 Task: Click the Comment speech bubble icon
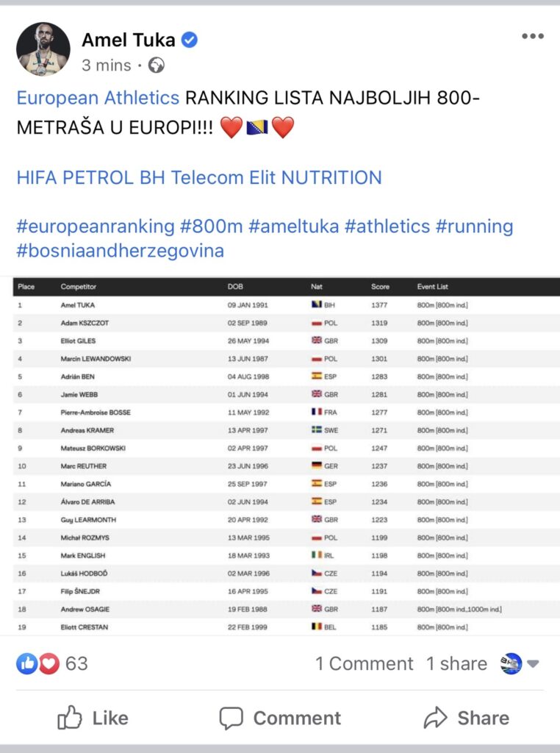tap(231, 718)
